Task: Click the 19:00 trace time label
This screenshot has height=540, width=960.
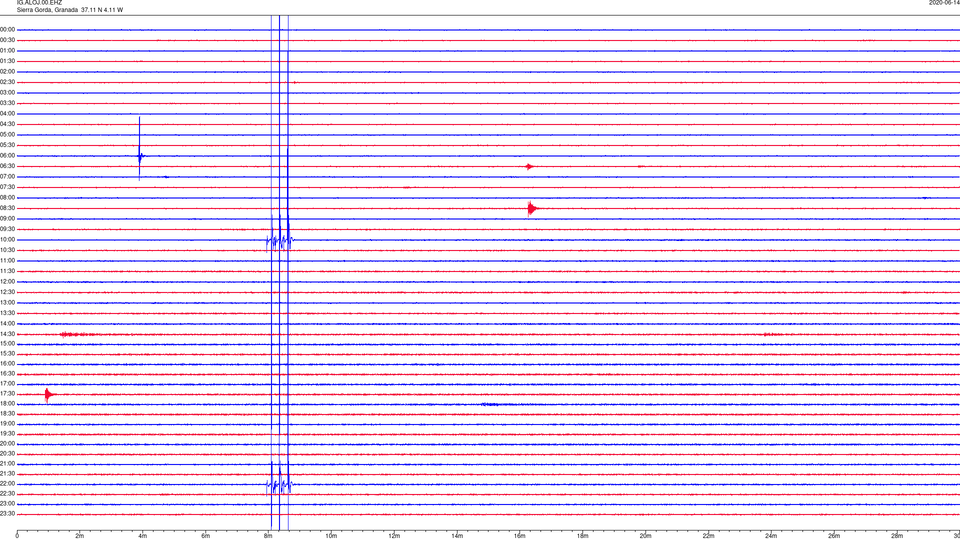Action: [7, 424]
